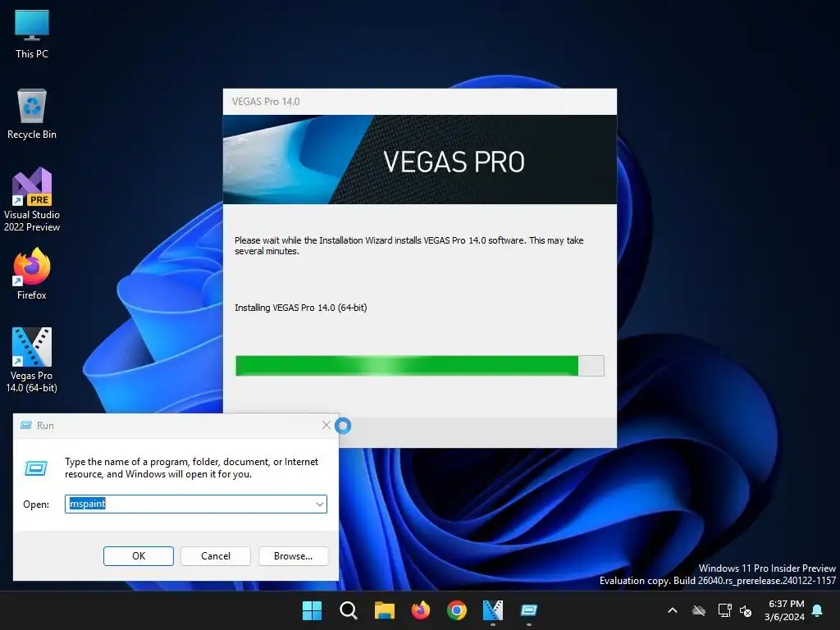Open the OneDrive tray icon

pos(699,610)
